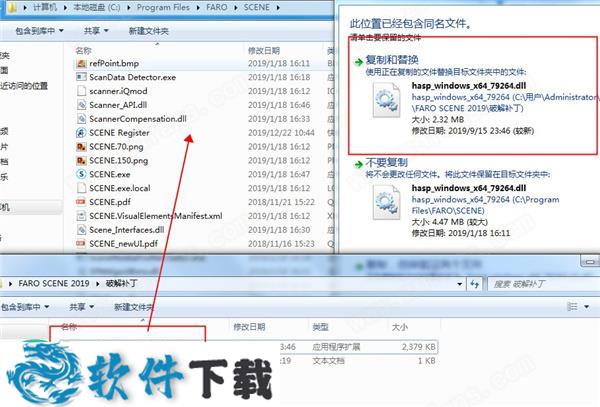Click 本地磁盘 (C:) breadcrumb
This screenshot has width=600, height=407.
tap(97, 7)
